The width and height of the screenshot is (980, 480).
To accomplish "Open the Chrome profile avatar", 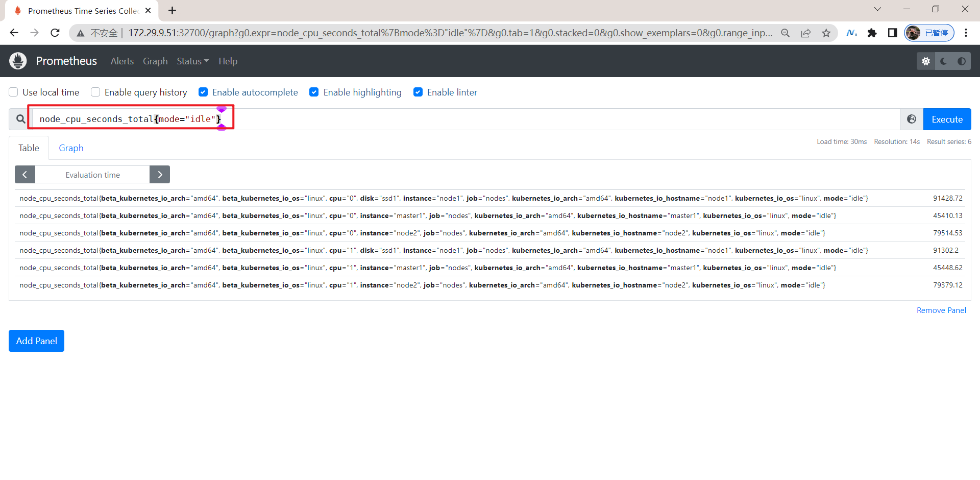I will tap(913, 33).
